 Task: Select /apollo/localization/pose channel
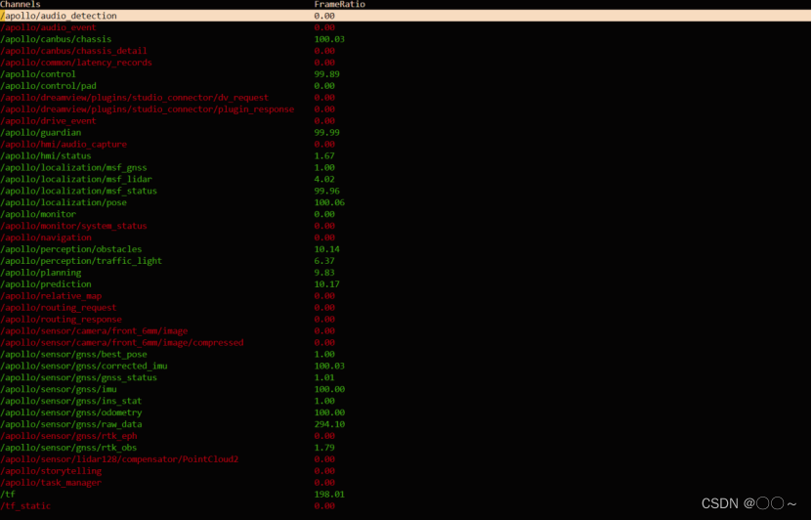[64, 202]
